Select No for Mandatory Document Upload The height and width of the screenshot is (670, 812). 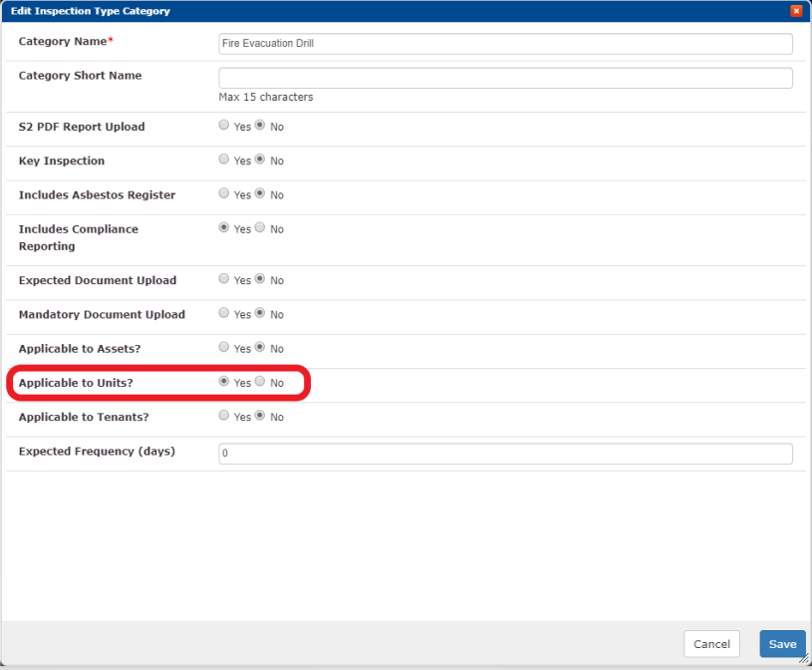click(x=260, y=313)
